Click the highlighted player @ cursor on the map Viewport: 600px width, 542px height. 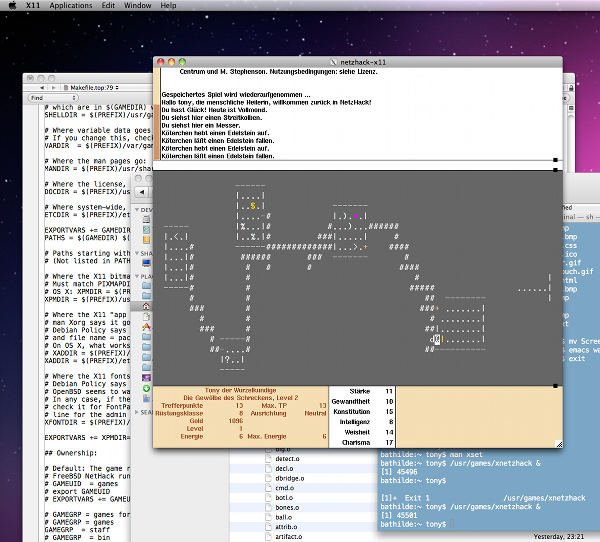[436, 341]
